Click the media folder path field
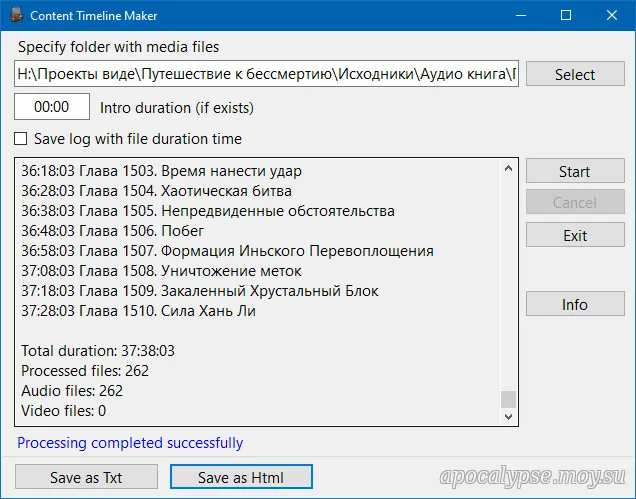This screenshot has height=499, width=636. [266, 74]
